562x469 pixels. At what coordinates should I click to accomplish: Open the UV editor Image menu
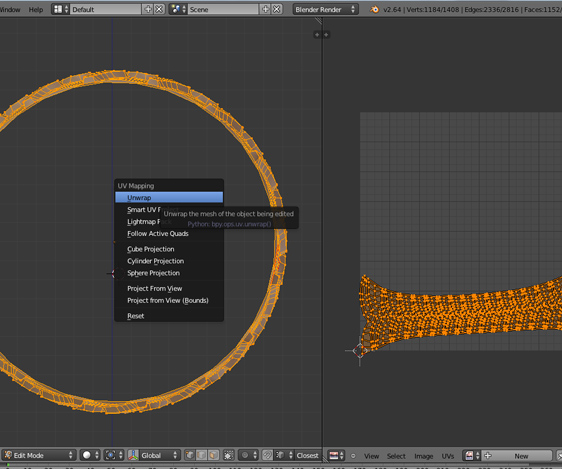pos(423,456)
